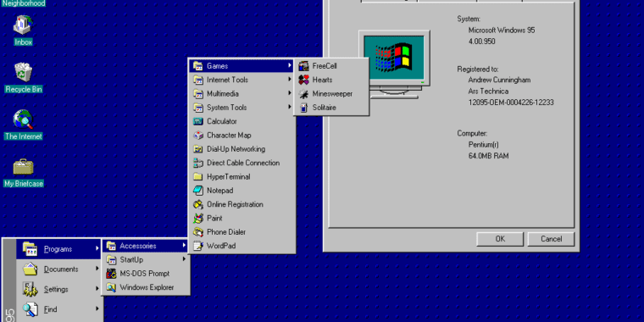Expand the StartUp folder submenu
644x322 pixels.
[x=146, y=259]
